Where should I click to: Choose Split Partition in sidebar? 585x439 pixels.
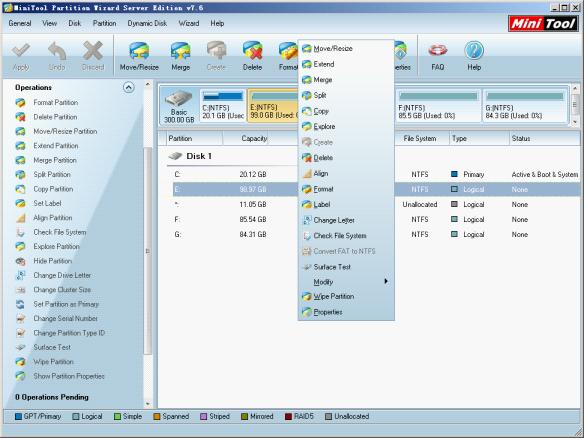[x=43, y=175]
